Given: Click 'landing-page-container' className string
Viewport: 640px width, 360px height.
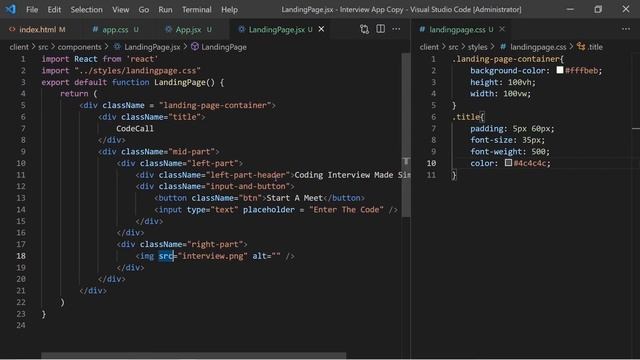Looking at the screenshot, I should [x=215, y=105].
